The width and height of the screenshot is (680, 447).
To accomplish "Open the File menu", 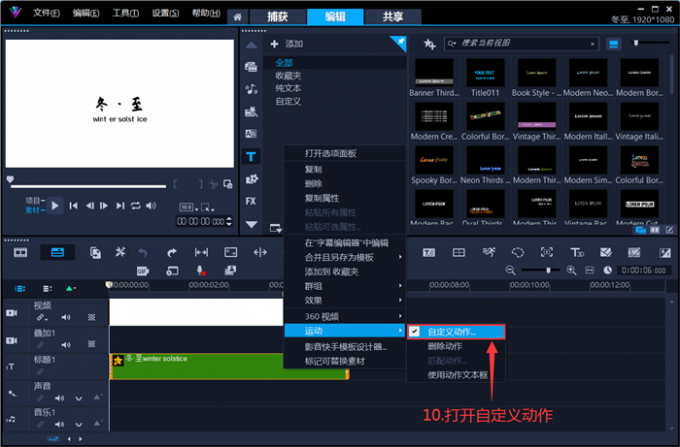I will tap(46, 13).
